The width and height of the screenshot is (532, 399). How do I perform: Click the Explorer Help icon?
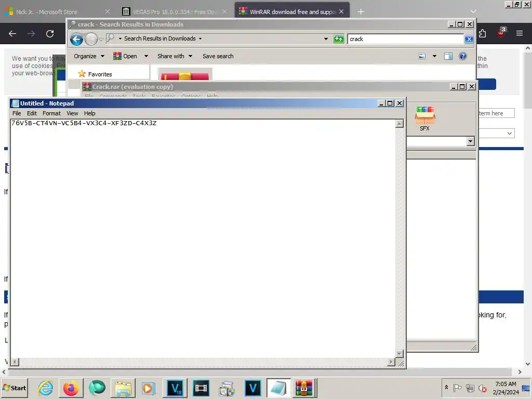(463, 56)
